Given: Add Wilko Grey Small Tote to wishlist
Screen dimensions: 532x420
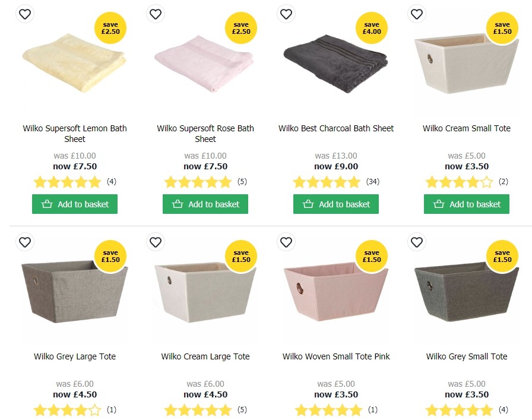Looking at the screenshot, I should coord(416,242).
